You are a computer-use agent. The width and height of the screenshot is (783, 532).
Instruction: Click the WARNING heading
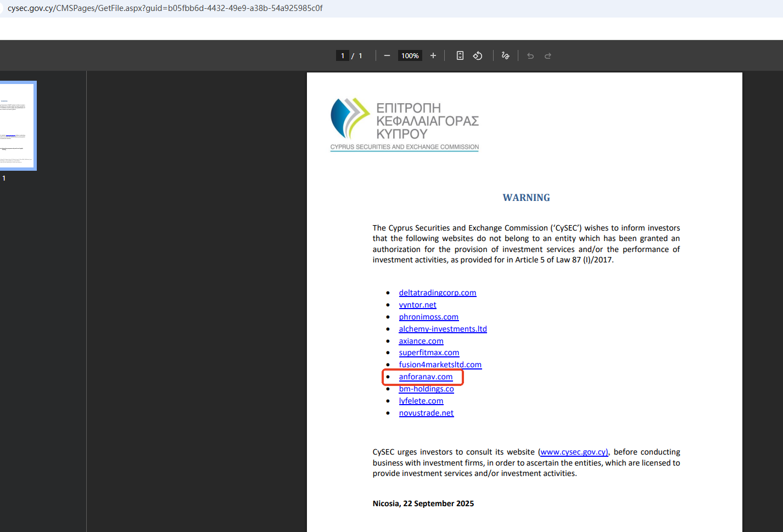pos(527,198)
